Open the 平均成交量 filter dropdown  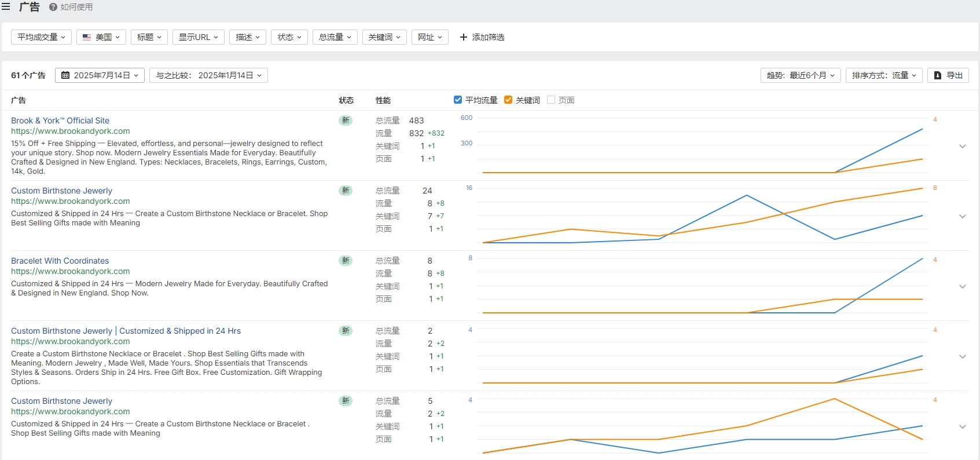click(41, 37)
